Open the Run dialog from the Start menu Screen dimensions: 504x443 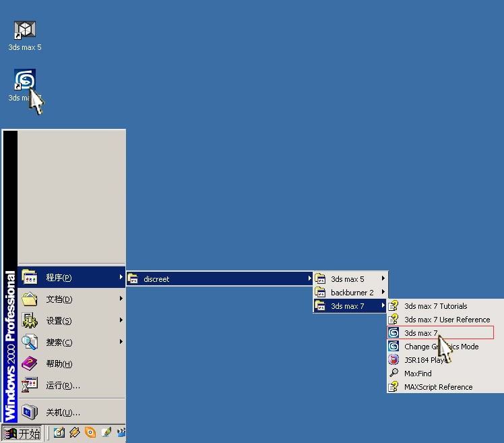coord(71,385)
